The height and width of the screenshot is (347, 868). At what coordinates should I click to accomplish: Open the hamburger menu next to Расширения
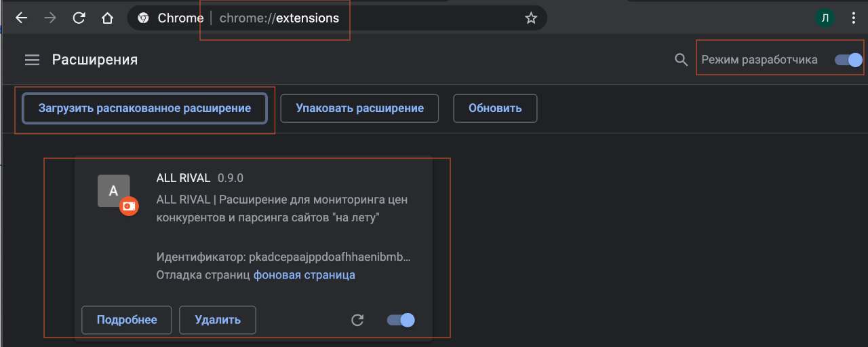coord(33,60)
